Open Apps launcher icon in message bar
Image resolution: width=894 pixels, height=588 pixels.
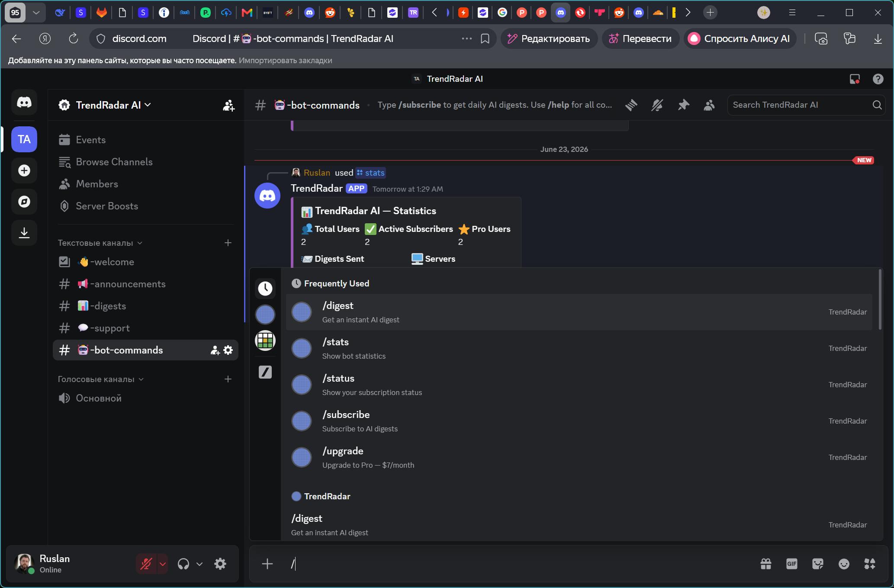(x=870, y=564)
